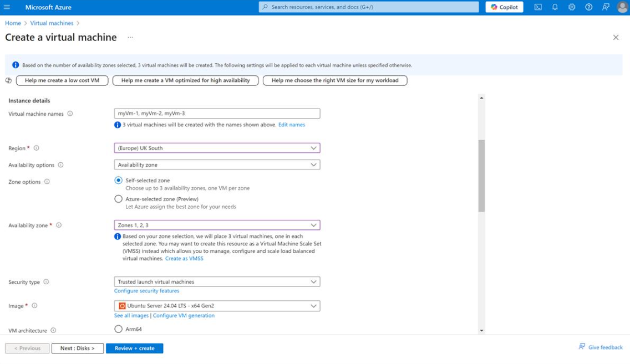Screen dimensions: 630x364
Task: Click info icon next to VM architecture
Action: (53, 330)
